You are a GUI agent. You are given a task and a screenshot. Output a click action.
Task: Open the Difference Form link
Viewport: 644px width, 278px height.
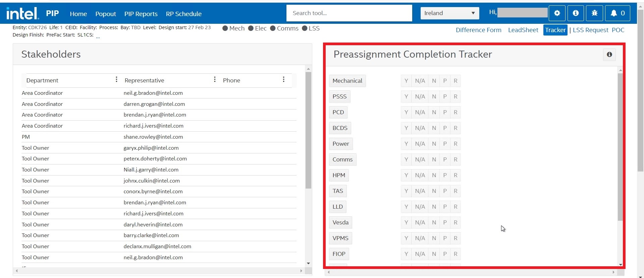tap(478, 30)
